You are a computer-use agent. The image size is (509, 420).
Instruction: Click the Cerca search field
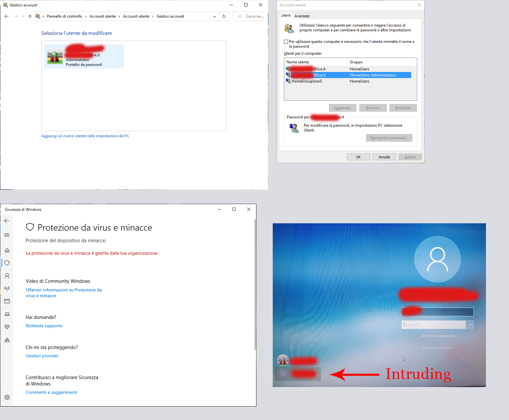click(x=249, y=16)
